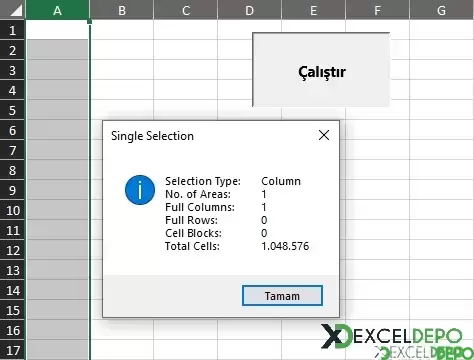This screenshot has width=474, height=360.
Task: Select column G header
Action: pyautogui.click(x=441, y=10)
